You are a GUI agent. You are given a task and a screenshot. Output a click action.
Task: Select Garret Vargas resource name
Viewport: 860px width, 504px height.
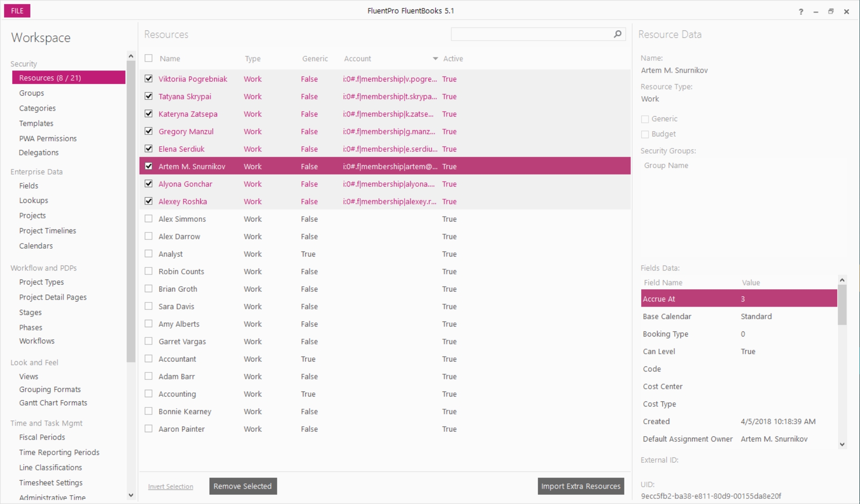182,342
